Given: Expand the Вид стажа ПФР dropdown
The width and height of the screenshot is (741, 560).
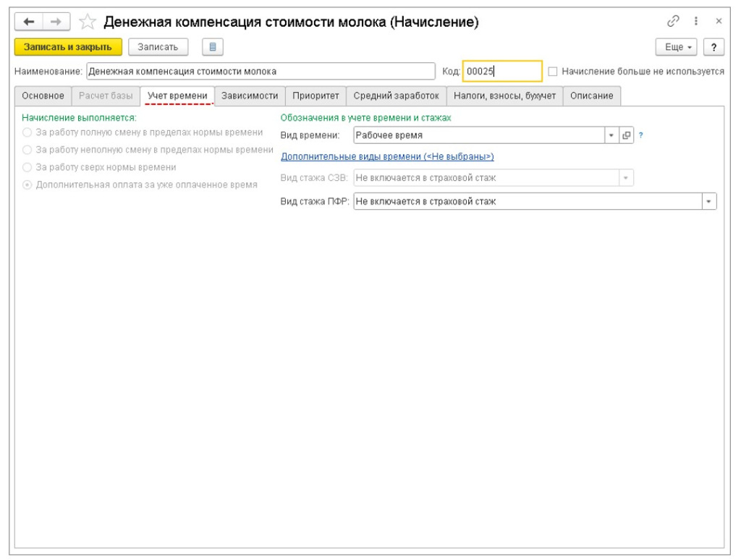Looking at the screenshot, I should click(708, 202).
